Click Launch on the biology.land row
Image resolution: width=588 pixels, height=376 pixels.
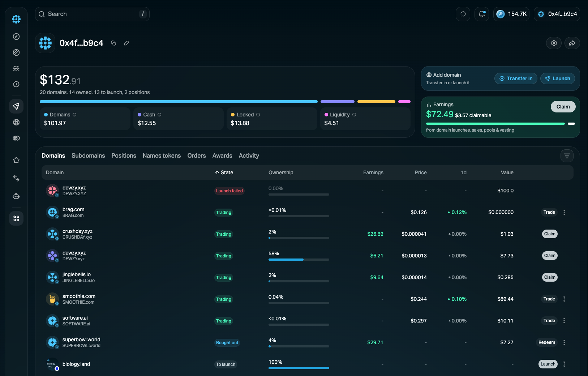(x=548, y=364)
